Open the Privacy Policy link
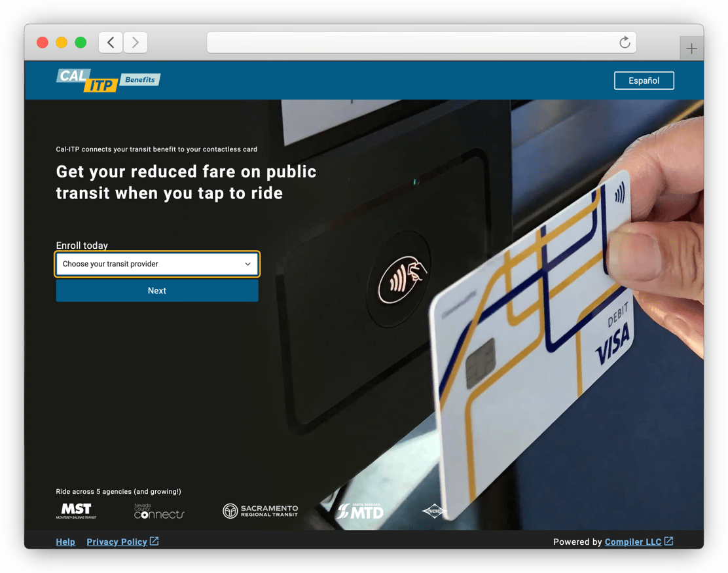728x573 pixels. (x=117, y=542)
